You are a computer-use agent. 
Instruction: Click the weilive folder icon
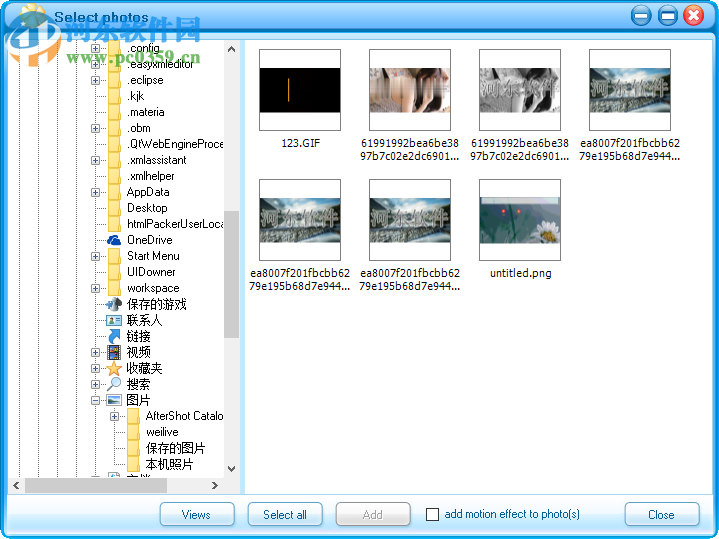133,432
